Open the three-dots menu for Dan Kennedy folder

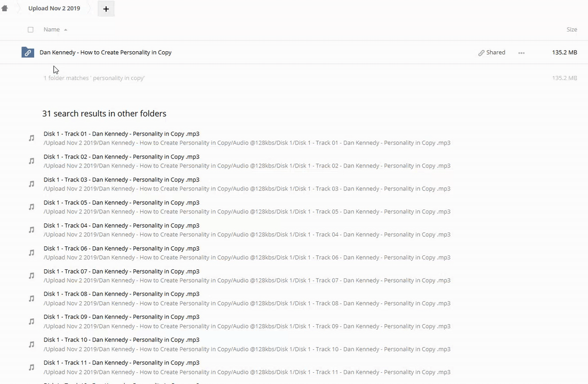coord(521,53)
